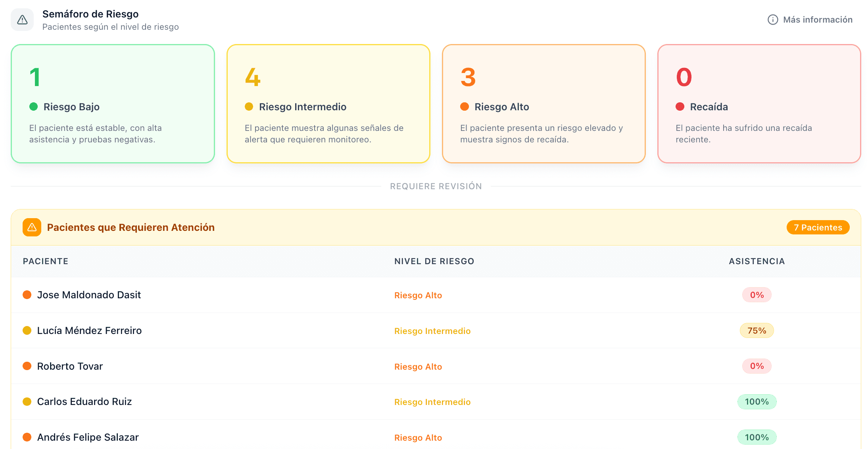Viewport: 868px width, 449px height.
Task: Expand the Riesgo Intermedio summary card
Action: point(328,104)
